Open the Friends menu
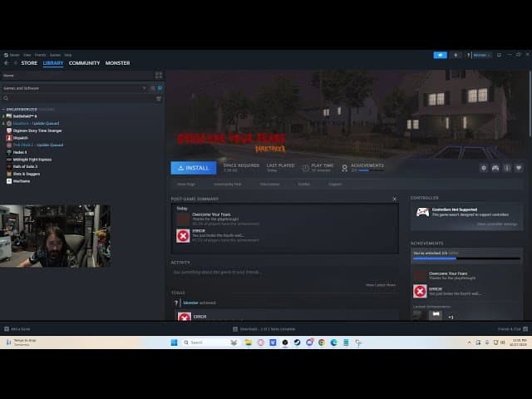This screenshot has width=532, height=399. pos(40,55)
